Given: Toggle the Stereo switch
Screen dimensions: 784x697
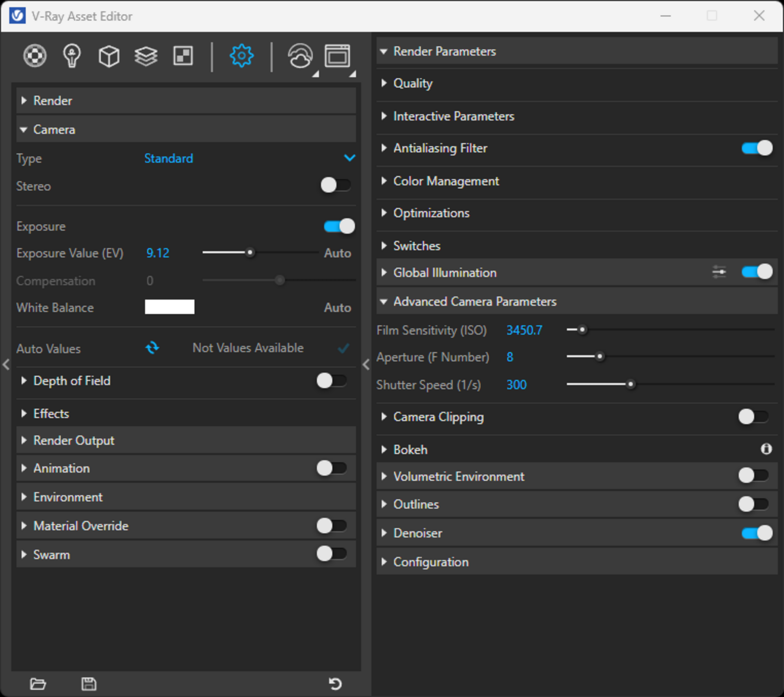Looking at the screenshot, I should (336, 185).
